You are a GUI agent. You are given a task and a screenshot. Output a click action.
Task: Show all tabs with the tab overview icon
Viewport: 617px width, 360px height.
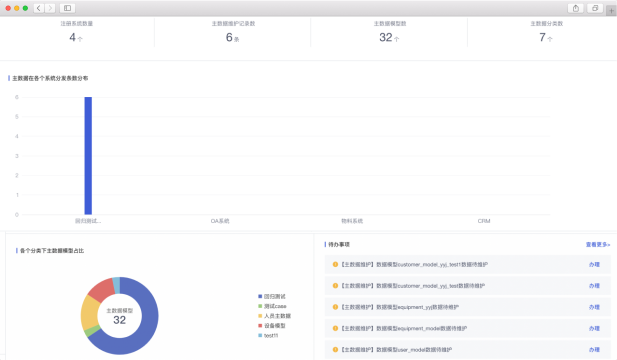(x=595, y=8)
